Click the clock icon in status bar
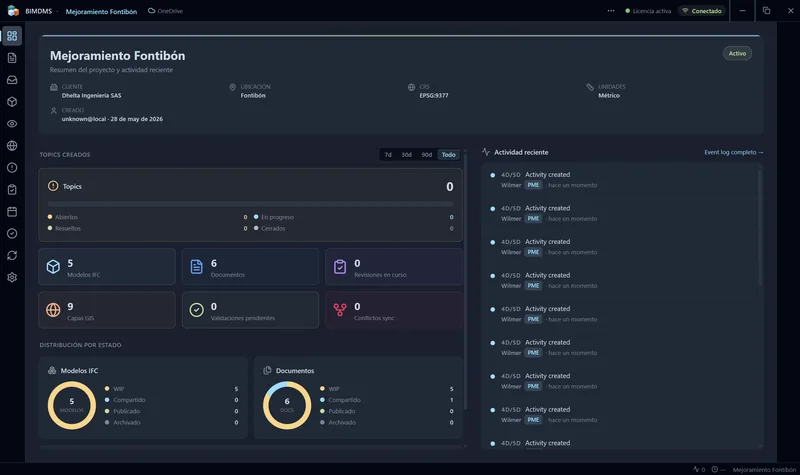Viewport: 800px width, 475px height. [715, 469]
